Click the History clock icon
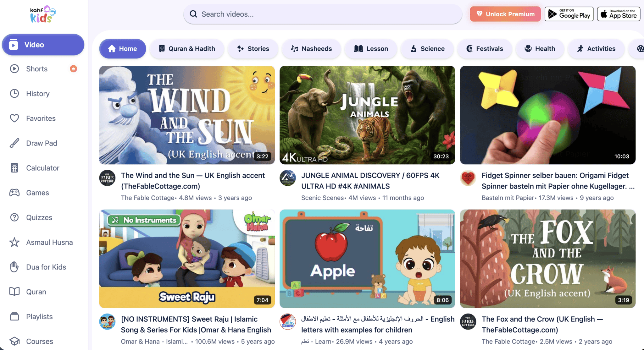 [14, 94]
